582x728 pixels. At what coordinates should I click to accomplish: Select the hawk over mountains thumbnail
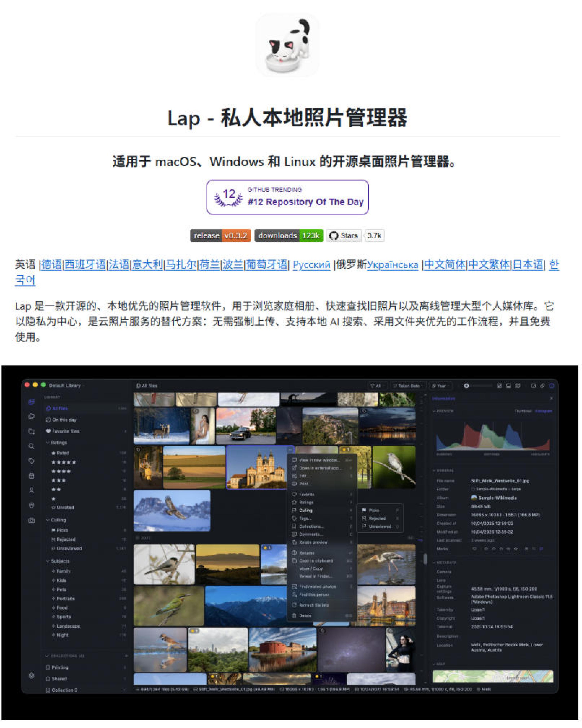[x=172, y=510]
